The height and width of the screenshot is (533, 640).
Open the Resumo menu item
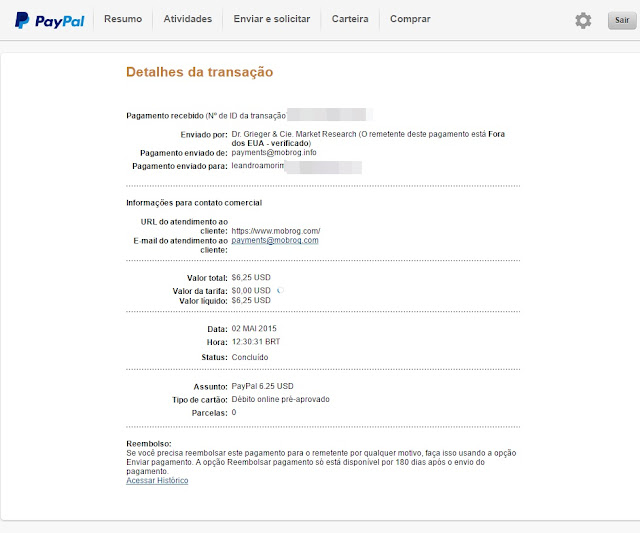pos(123,19)
